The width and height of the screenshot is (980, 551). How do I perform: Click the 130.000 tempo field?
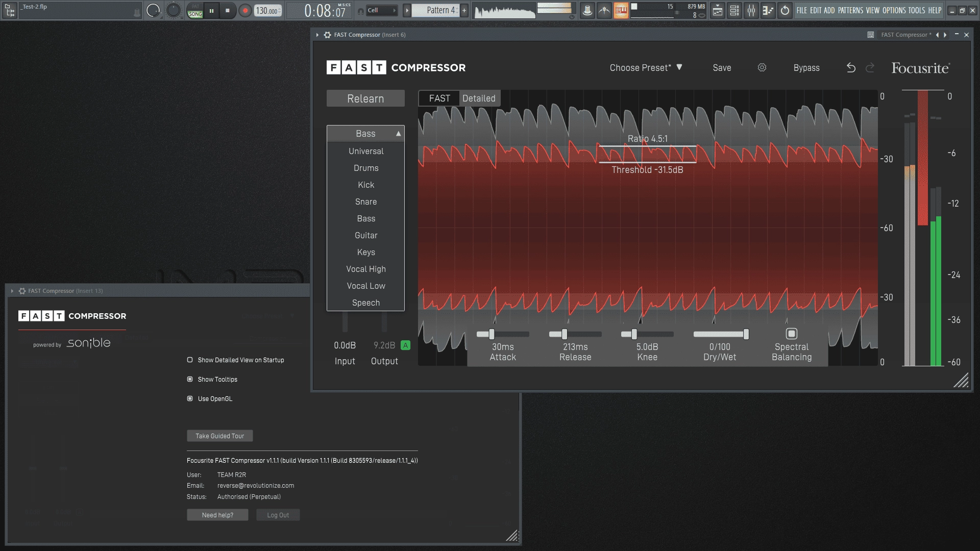[x=268, y=10]
